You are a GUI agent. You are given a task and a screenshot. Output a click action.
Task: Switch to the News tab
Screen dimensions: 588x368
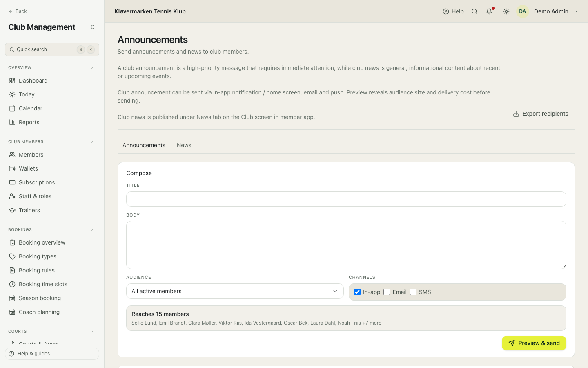click(x=184, y=145)
